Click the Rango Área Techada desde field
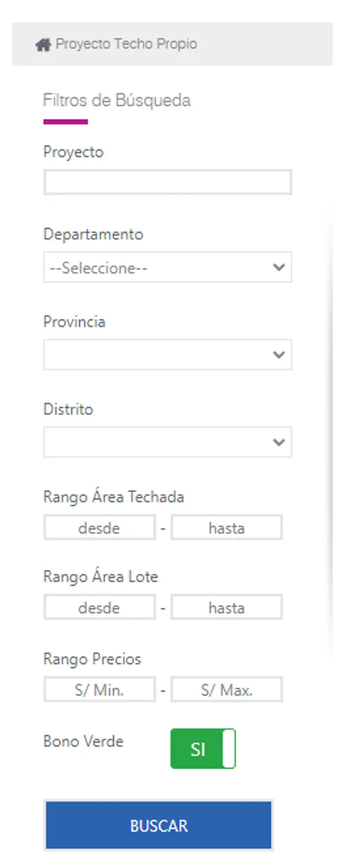The height and width of the screenshot is (868, 339). 100,528
